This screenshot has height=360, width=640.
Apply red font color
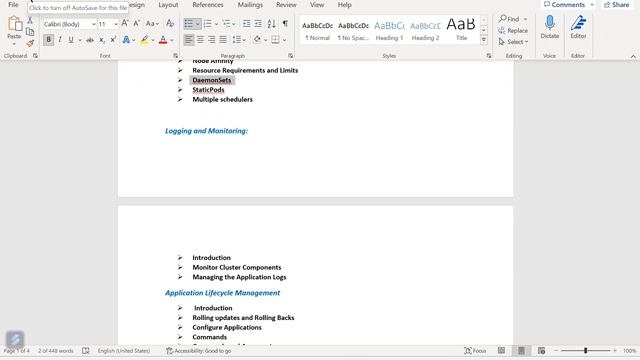163,40
